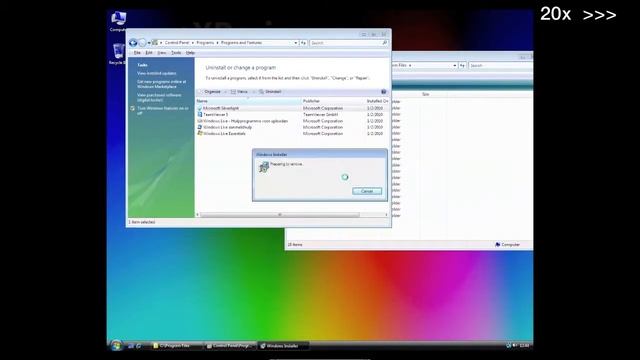
Task: Sort by the Publisher column header
Action: coord(333,101)
